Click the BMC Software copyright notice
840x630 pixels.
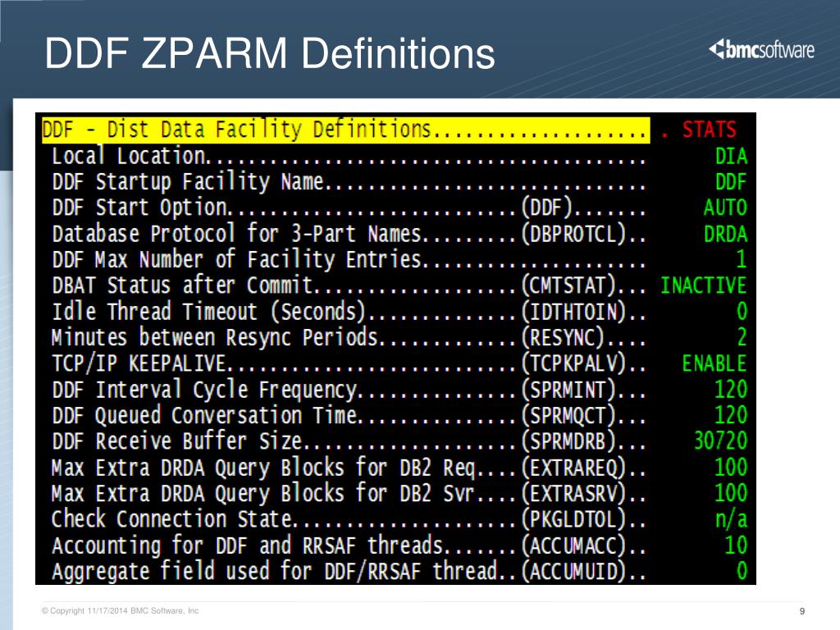[120, 610]
